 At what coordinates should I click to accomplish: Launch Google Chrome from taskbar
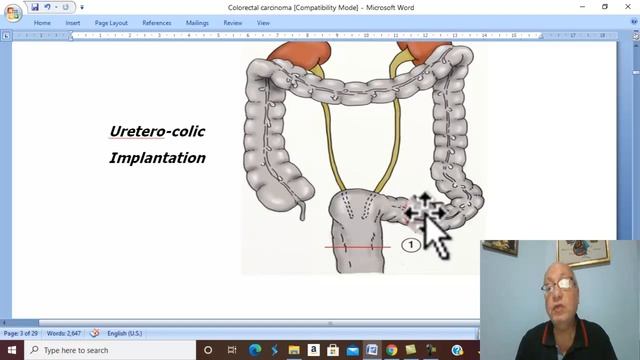[391, 350]
